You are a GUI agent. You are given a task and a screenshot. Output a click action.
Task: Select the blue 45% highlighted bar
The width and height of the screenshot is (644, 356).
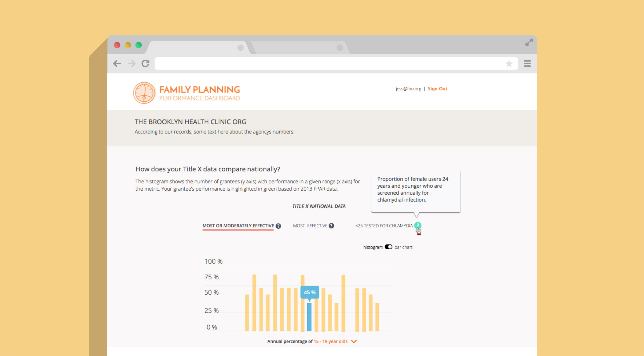coord(309,316)
